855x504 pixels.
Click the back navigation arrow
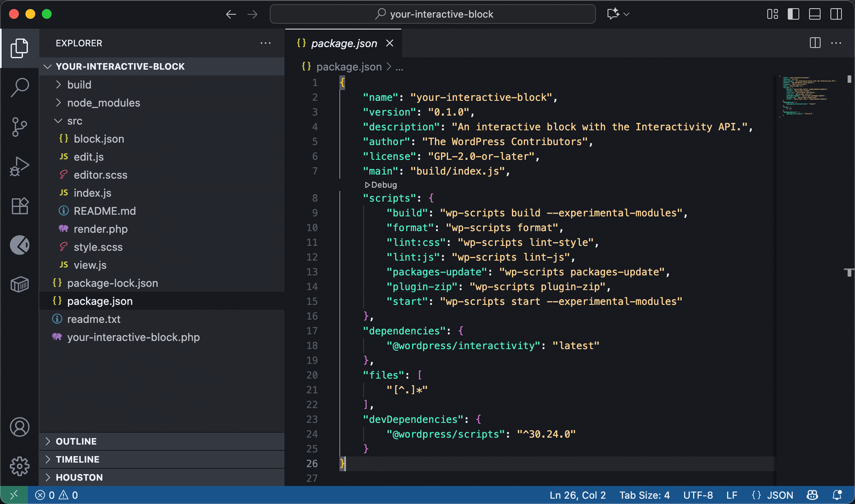(x=231, y=14)
